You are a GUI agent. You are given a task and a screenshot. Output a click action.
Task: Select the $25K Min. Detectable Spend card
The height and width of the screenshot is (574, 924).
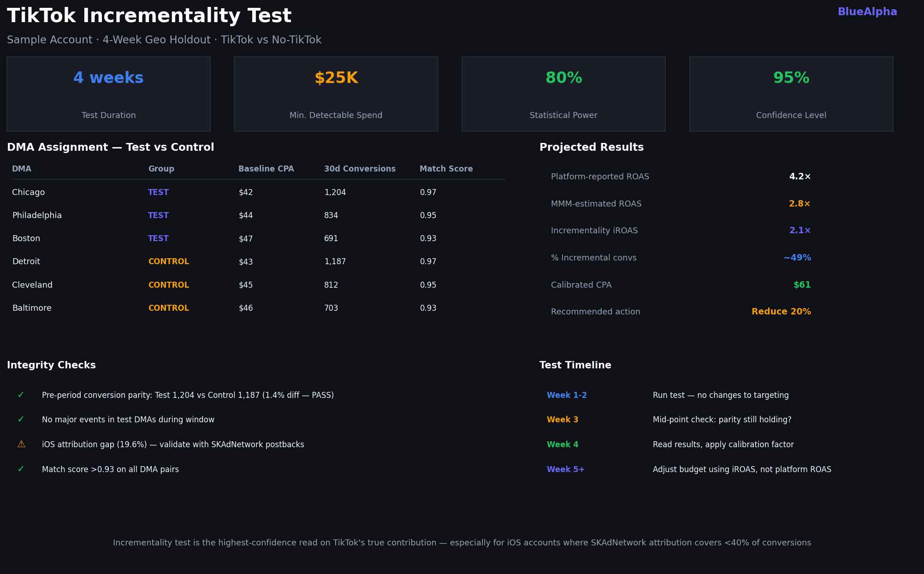coord(336,94)
